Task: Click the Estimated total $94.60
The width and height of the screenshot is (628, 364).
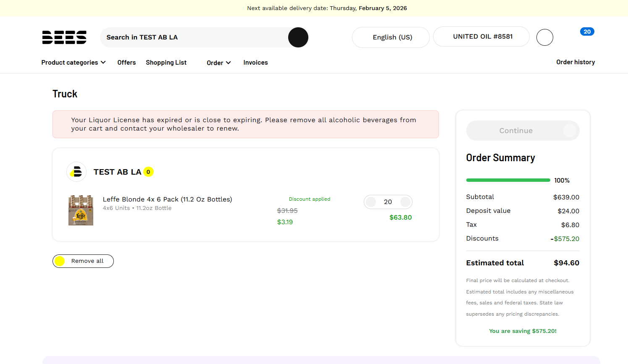Action: (x=566, y=263)
